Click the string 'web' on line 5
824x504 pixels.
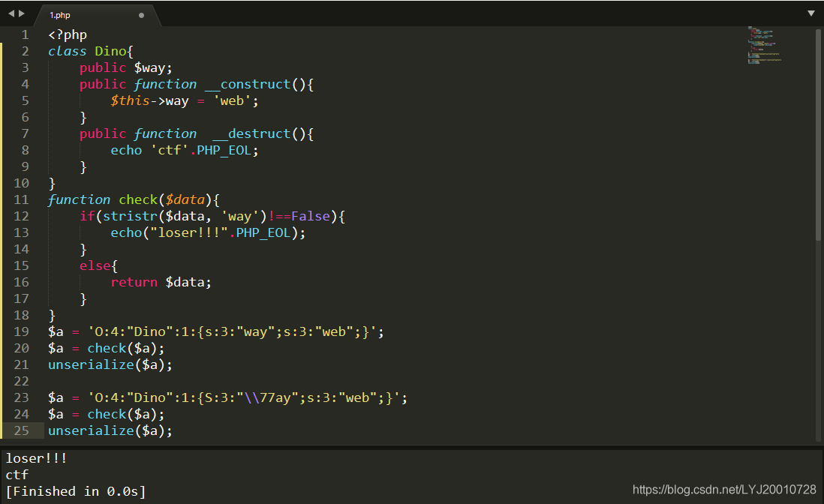coord(233,100)
